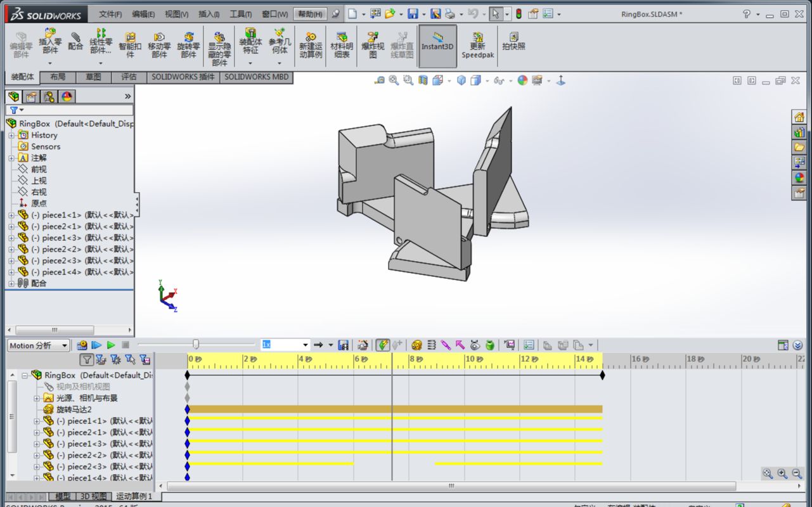
Task: Click Zoom to Fit in the heads-up toolbar
Action: [x=394, y=80]
